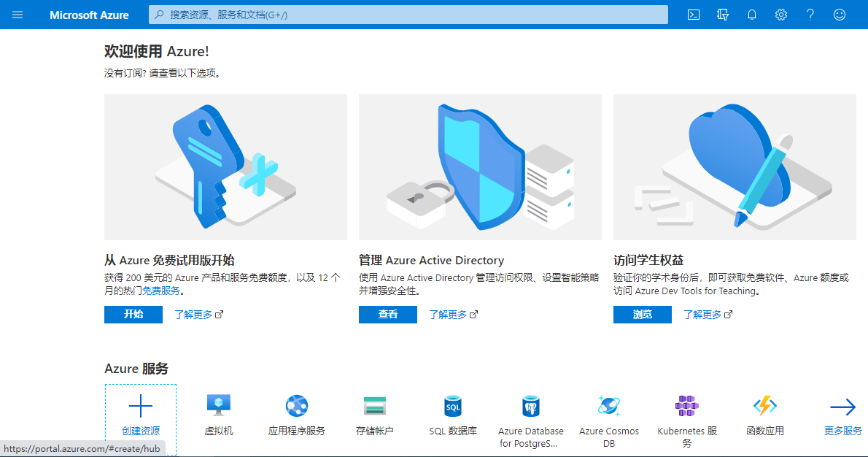Click the external-link icon beside Active Directory 了解更多
Image resolution: width=868 pixels, height=457 pixels.
474,315
